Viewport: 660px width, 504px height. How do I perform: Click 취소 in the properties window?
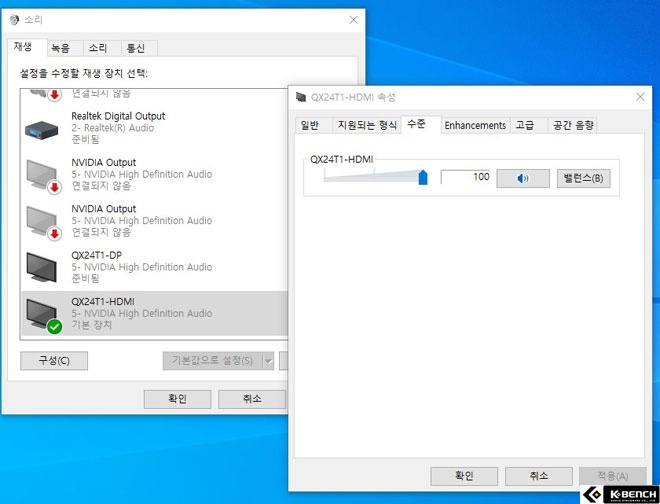[539, 476]
